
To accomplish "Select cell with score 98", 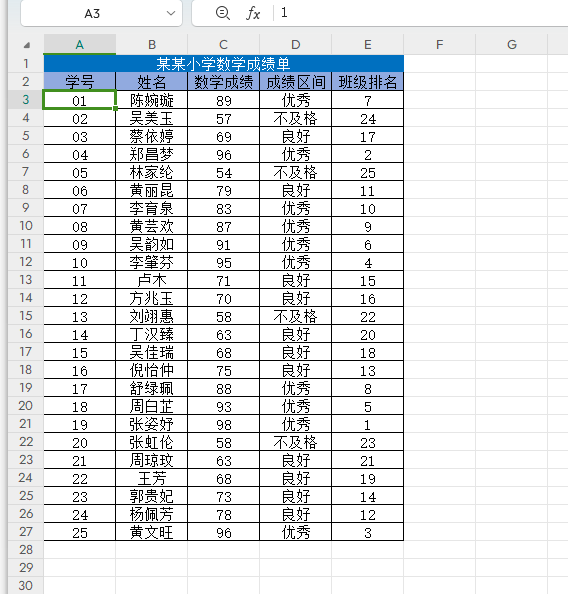I will pos(224,424).
